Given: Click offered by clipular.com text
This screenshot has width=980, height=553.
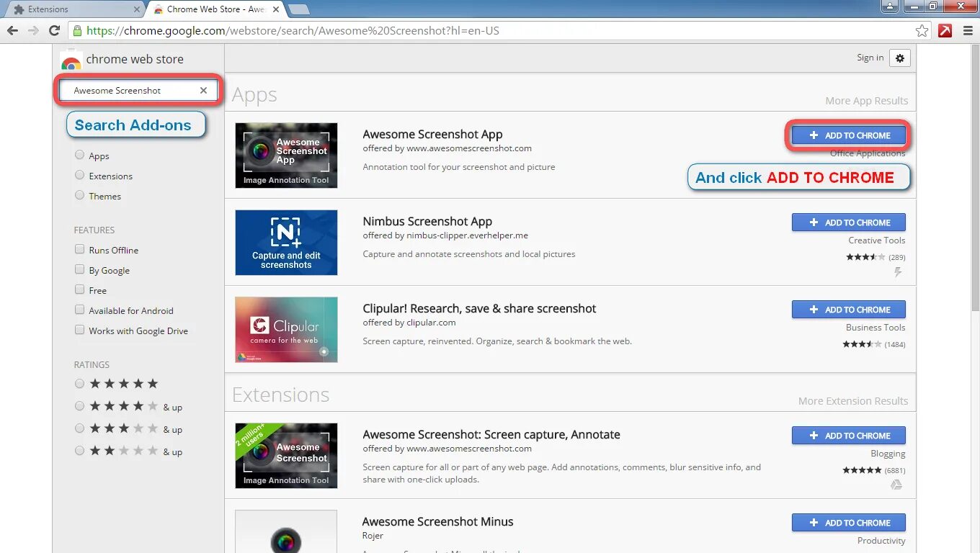Looking at the screenshot, I should tap(409, 323).
